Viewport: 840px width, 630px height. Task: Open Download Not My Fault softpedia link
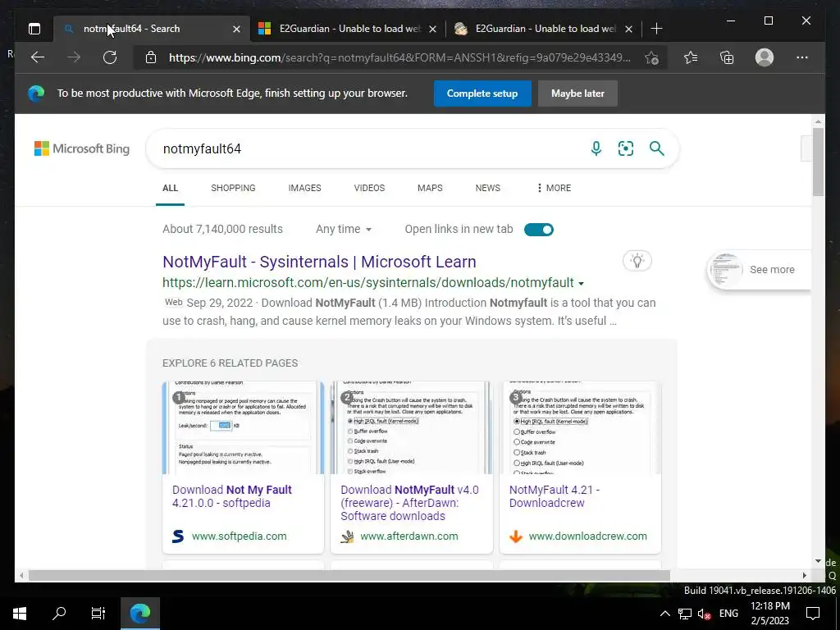(x=232, y=496)
